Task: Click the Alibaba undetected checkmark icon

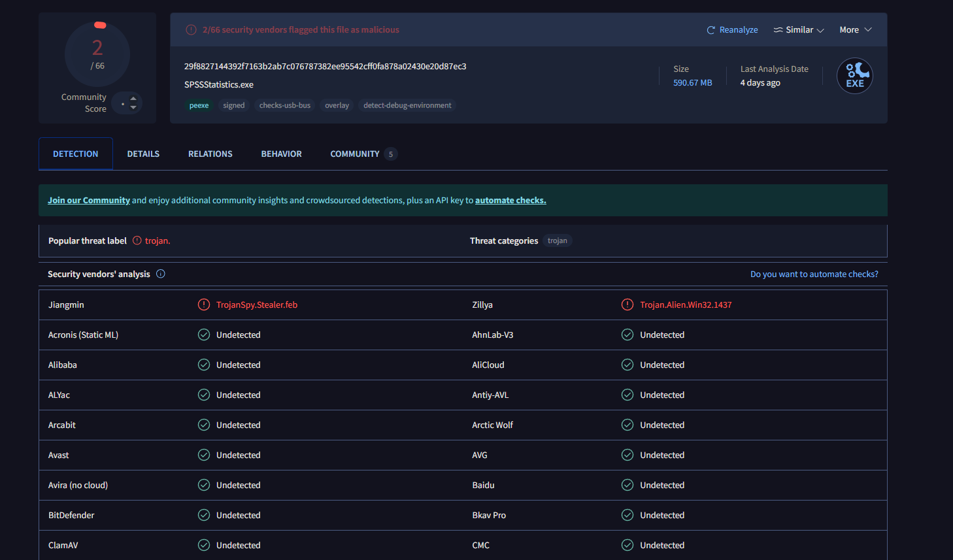Action: pos(204,365)
